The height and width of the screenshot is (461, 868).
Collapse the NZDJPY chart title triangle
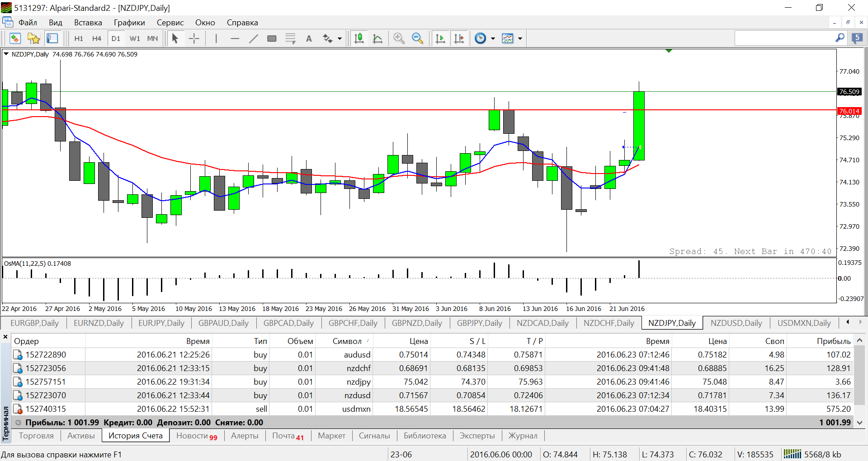pos(6,54)
